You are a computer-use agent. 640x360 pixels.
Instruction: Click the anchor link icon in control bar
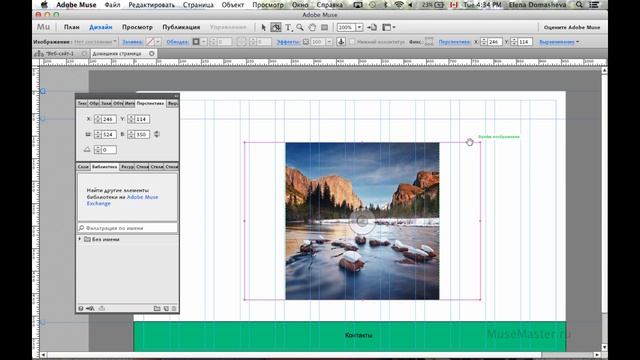pos(341,42)
